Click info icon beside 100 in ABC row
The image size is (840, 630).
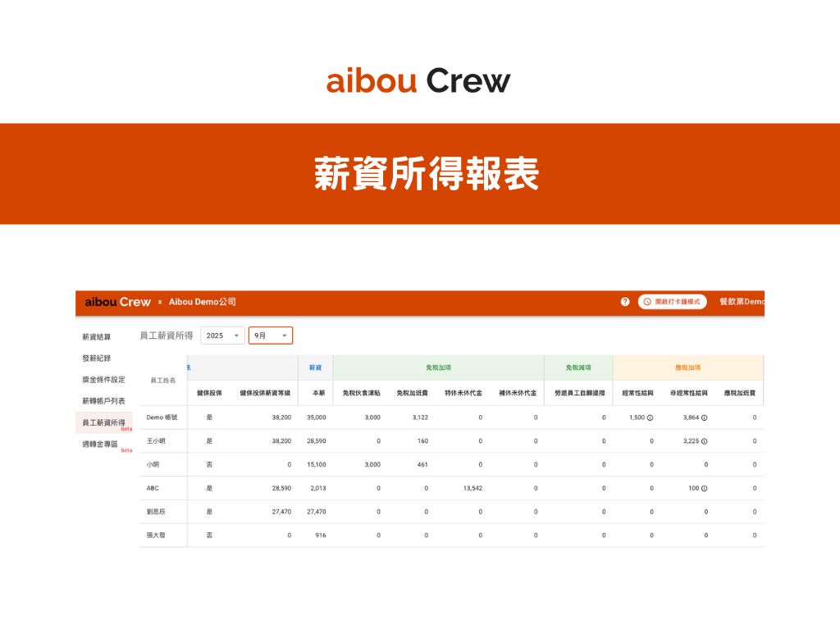[704, 489]
